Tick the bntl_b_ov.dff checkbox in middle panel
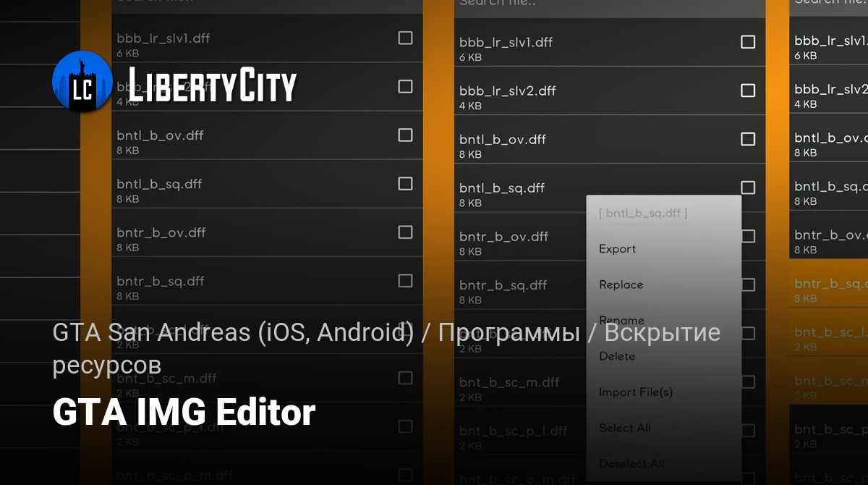The width and height of the screenshot is (868, 485). (x=748, y=139)
